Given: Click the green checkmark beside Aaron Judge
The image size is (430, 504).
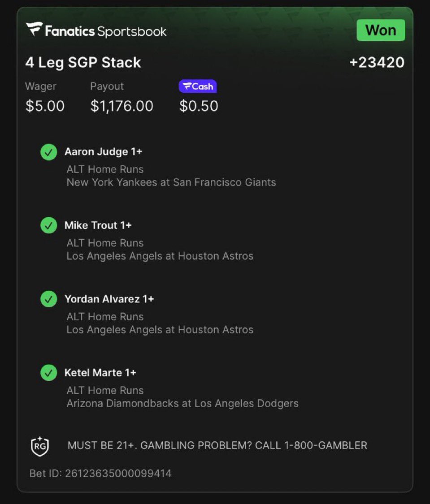Looking at the screenshot, I should [49, 152].
